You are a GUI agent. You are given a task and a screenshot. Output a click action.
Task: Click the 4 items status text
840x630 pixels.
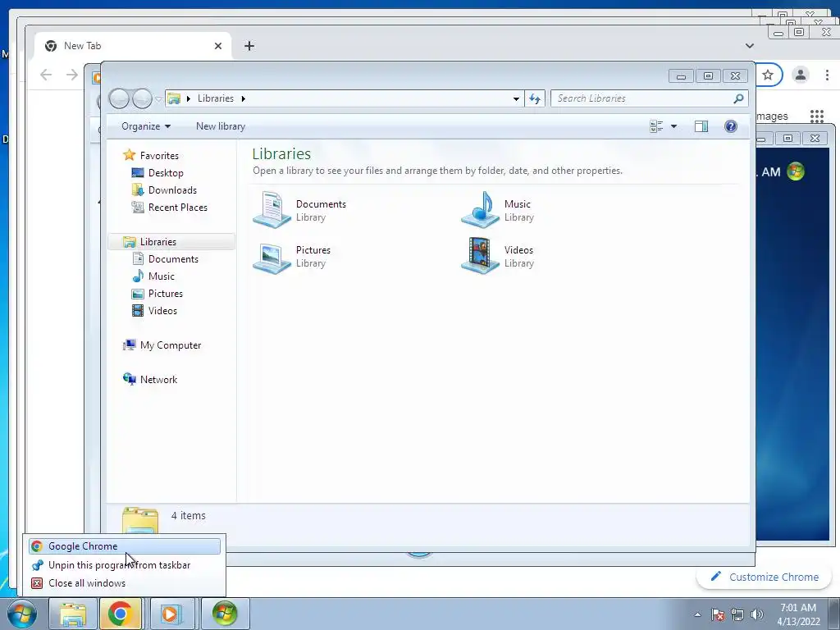point(188,515)
